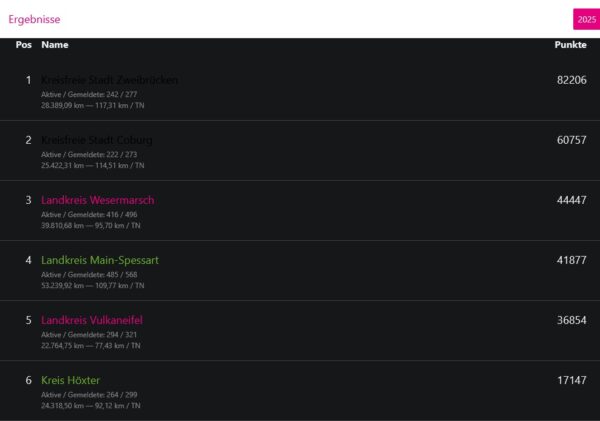Open Kreisfreie Stadt Zweibrücken entry

coord(110,80)
